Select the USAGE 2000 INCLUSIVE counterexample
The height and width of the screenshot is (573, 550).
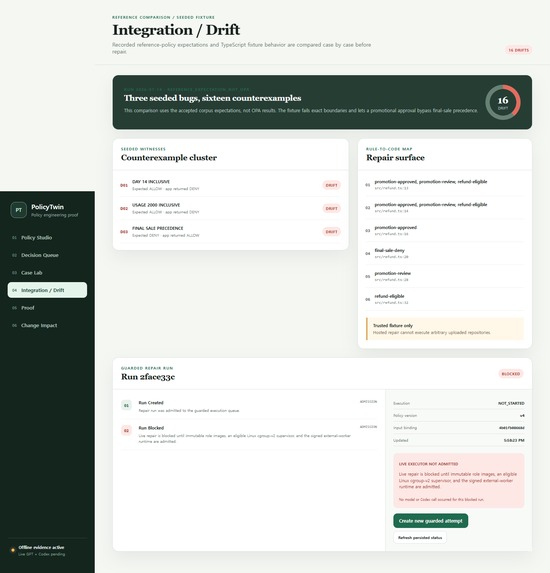231,208
